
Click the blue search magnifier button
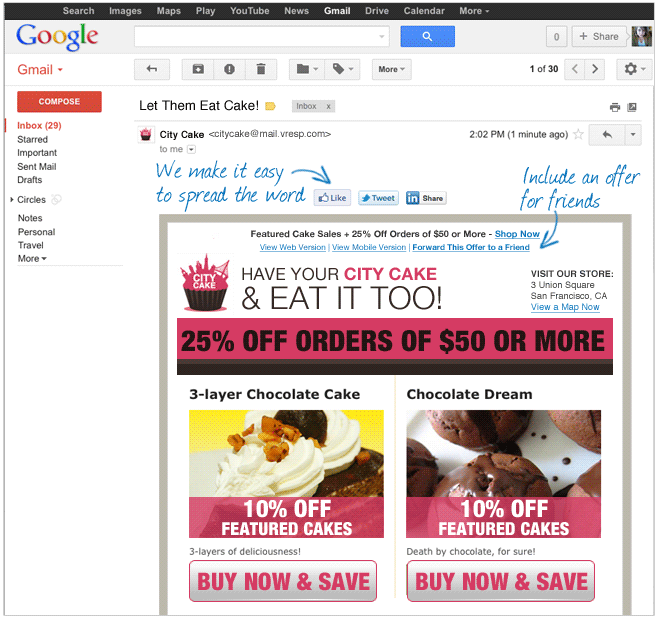tap(427, 37)
